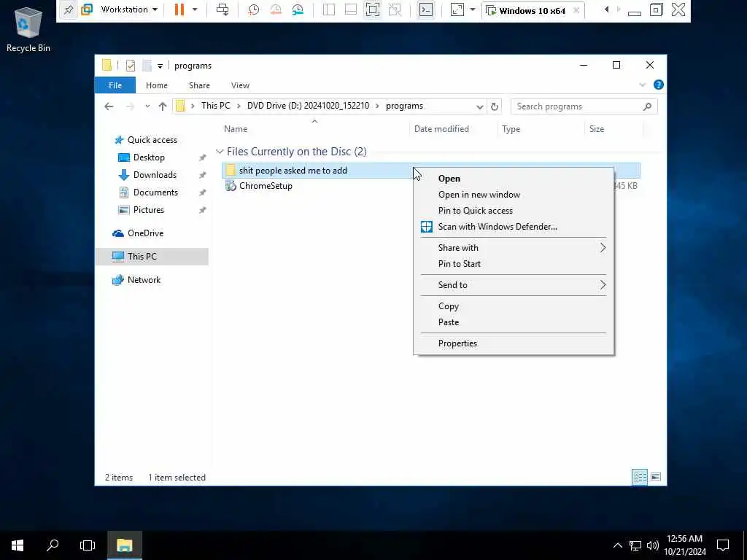This screenshot has width=747, height=560.
Task: Revert to snapshot using the clock-arrow icon
Action: [x=275, y=9]
